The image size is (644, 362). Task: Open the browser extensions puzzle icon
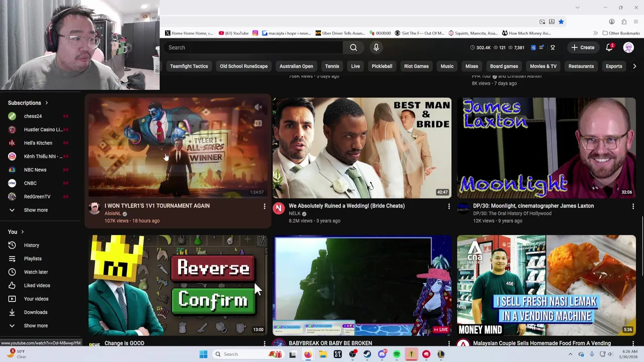click(624, 22)
